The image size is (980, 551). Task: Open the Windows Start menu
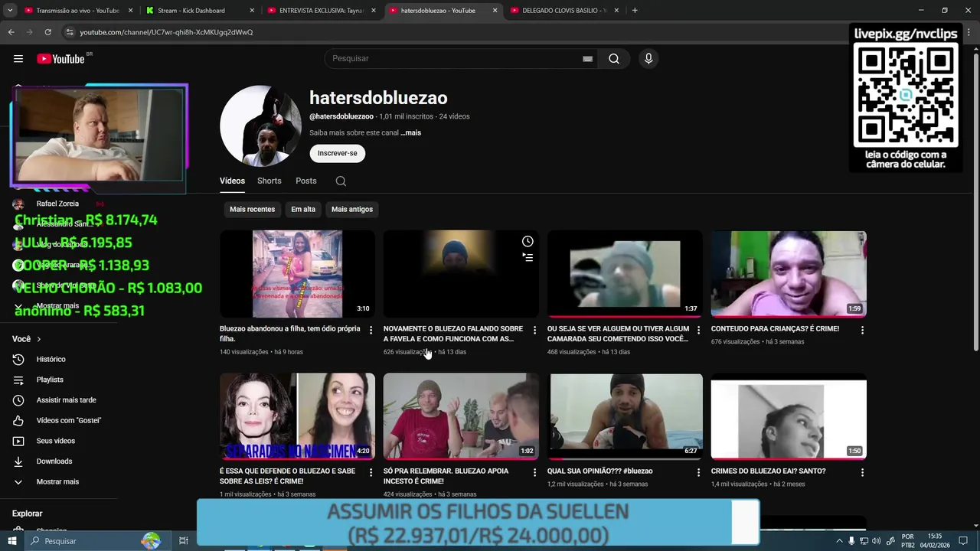click(12, 541)
